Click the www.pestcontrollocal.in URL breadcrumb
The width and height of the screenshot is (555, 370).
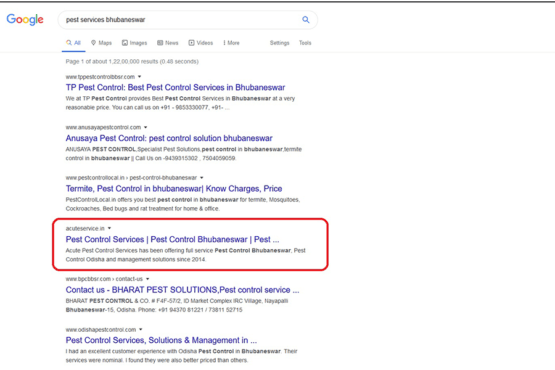(x=131, y=178)
